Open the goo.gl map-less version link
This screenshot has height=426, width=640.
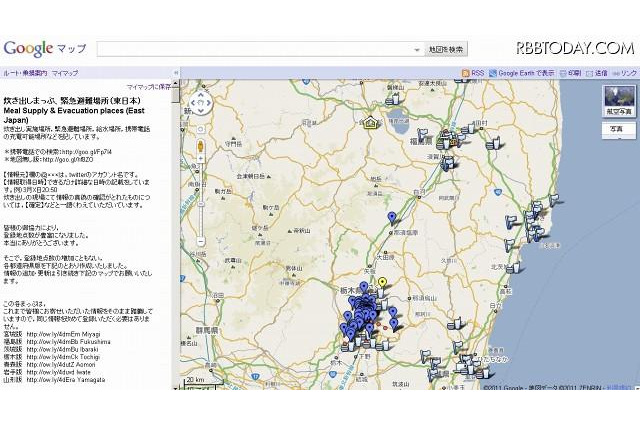point(68,160)
